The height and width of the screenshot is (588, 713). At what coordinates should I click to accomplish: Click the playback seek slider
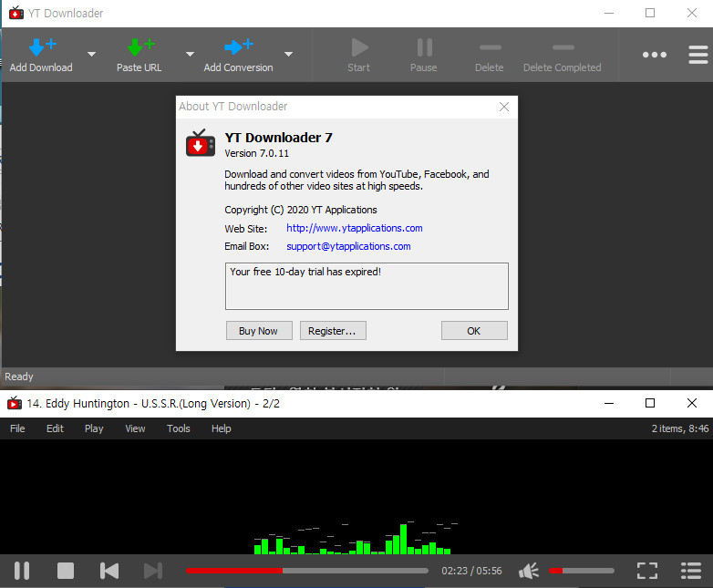[x=307, y=571]
